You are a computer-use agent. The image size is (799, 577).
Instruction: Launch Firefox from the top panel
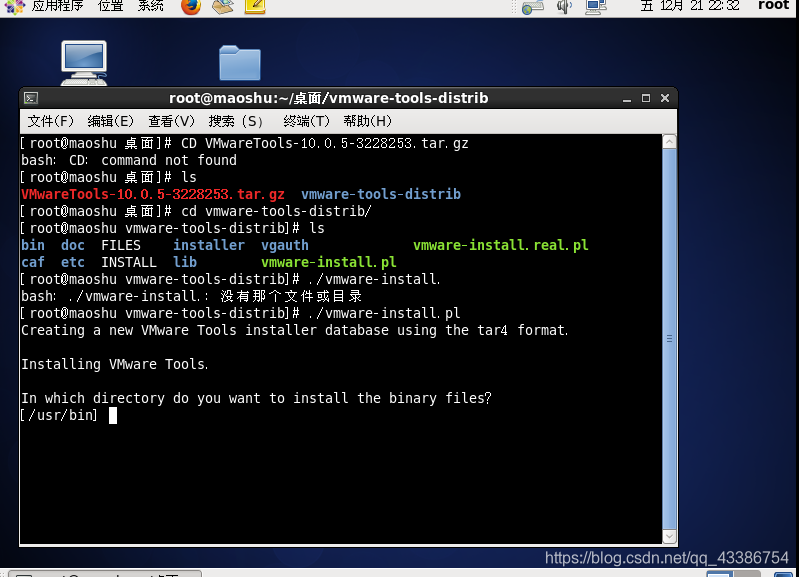pyautogui.click(x=191, y=6)
